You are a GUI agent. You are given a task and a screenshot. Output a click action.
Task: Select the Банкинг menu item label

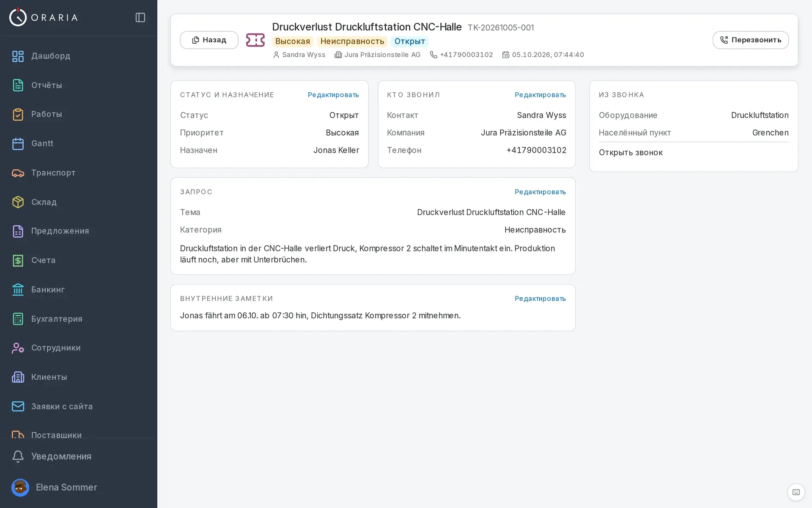point(48,290)
